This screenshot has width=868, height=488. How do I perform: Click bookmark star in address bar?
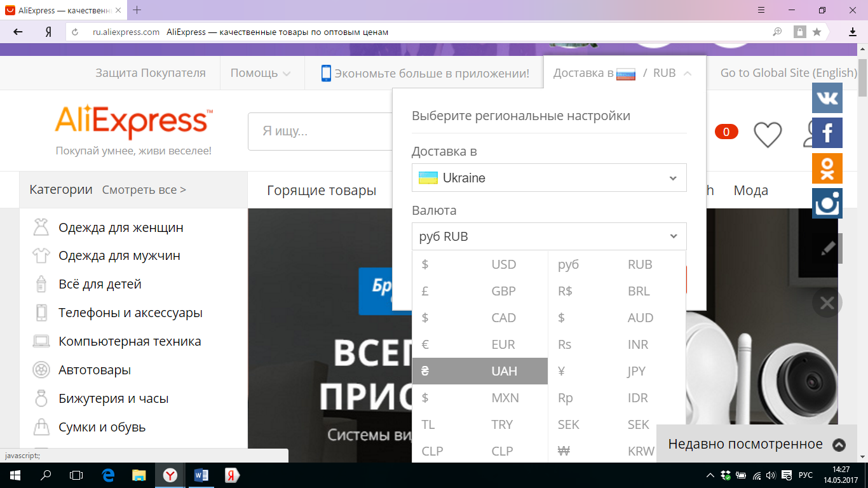(817, 32)
